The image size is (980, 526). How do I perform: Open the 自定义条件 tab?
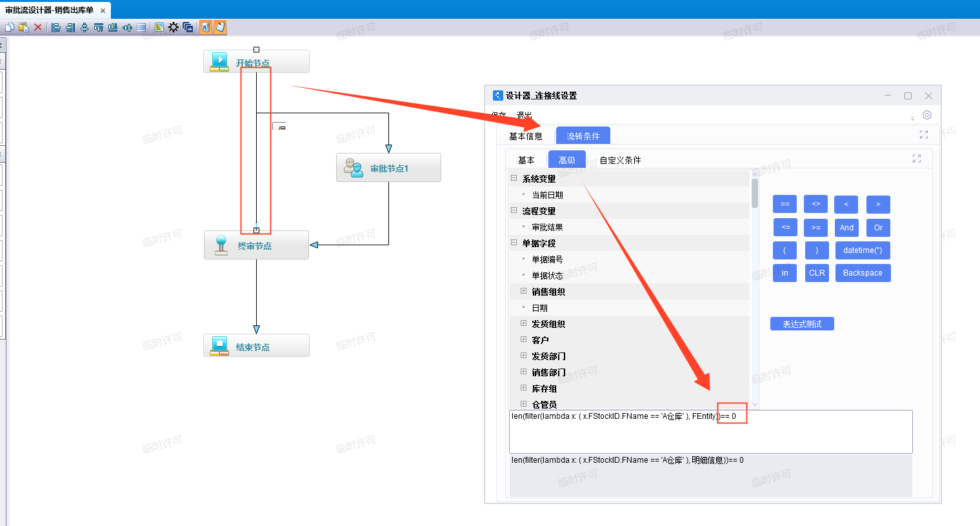point(620,160)
